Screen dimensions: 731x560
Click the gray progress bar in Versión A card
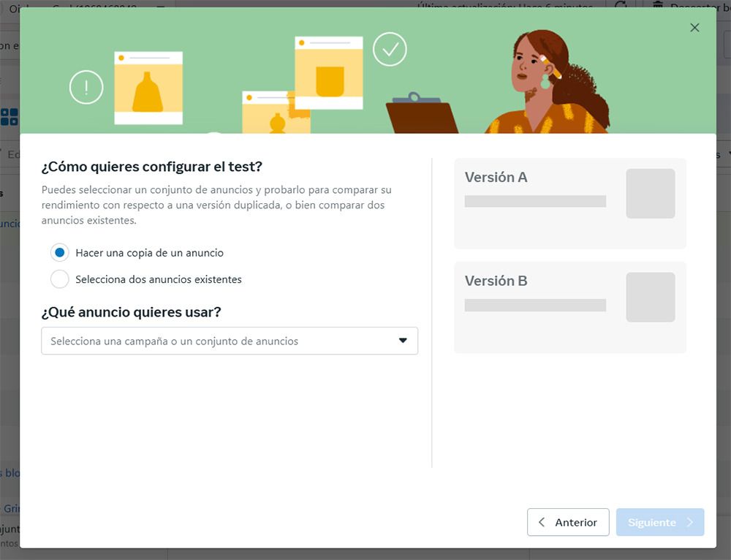pos(534,200)
